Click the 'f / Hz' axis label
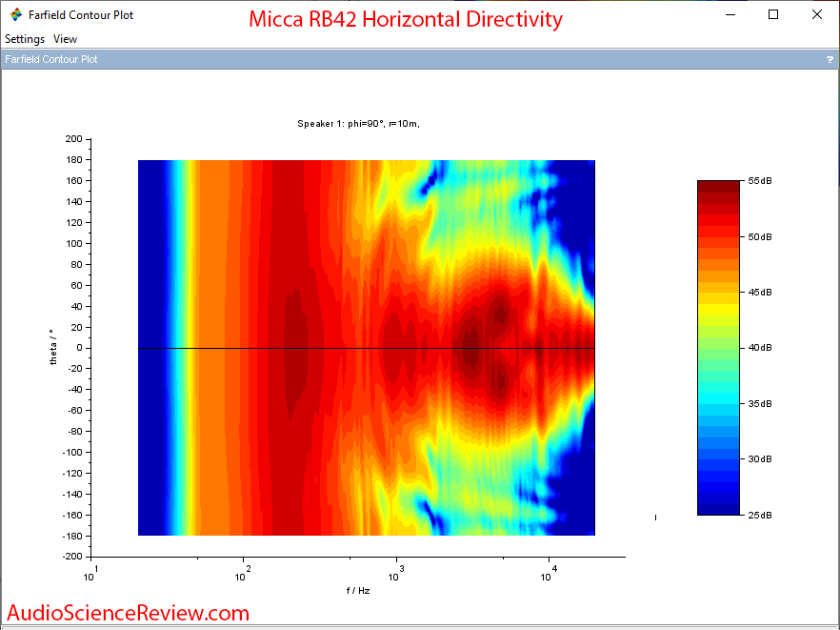 pos(358,591)
